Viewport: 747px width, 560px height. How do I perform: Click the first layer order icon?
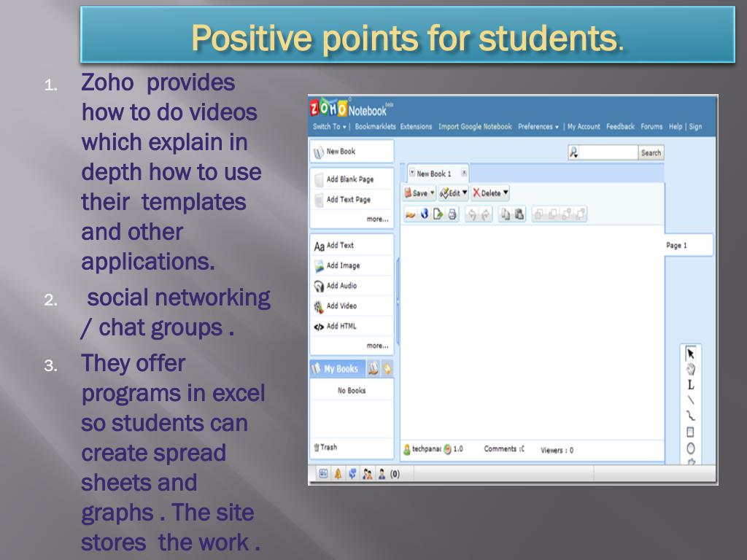539,214
